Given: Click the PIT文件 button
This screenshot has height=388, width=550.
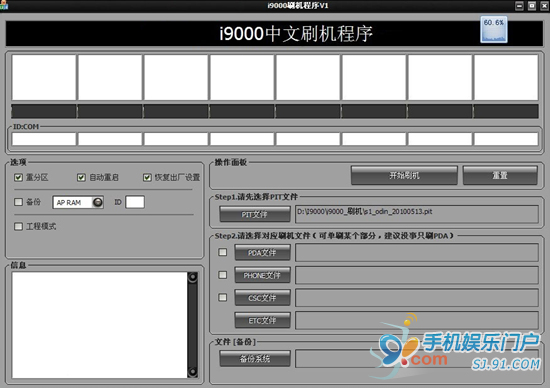Looking at the screenshot, I should pyautogui.click(x=255, y=214).
